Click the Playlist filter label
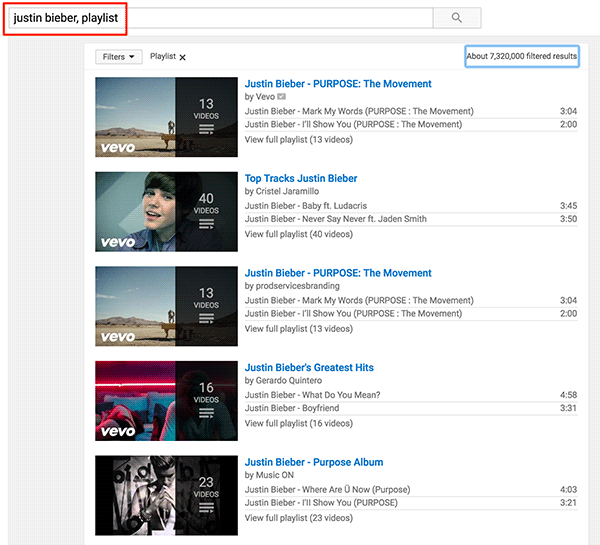 (163, 56)
